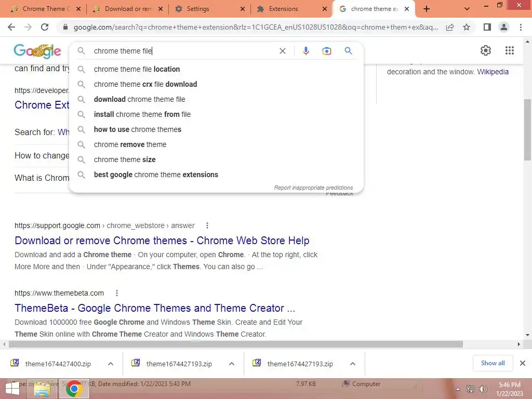Select suggestion chrome remove theme

[216, 144]
